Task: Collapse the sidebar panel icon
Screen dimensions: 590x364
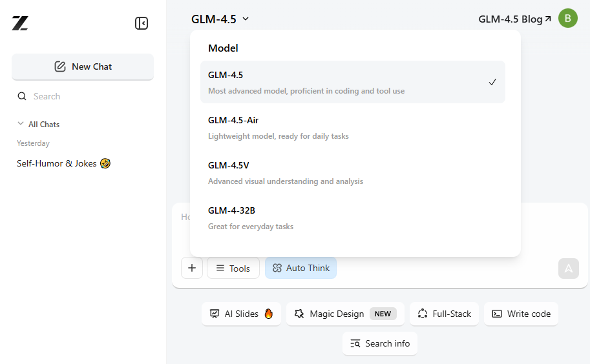Action: 142,23
